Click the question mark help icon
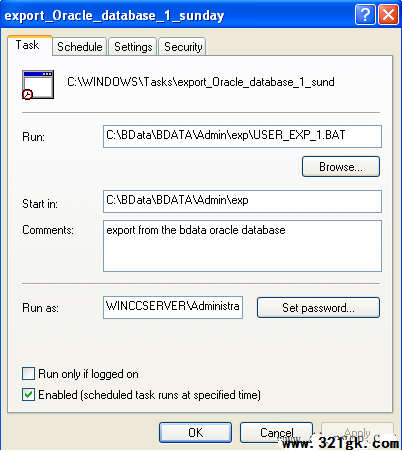 pos(365,15)
